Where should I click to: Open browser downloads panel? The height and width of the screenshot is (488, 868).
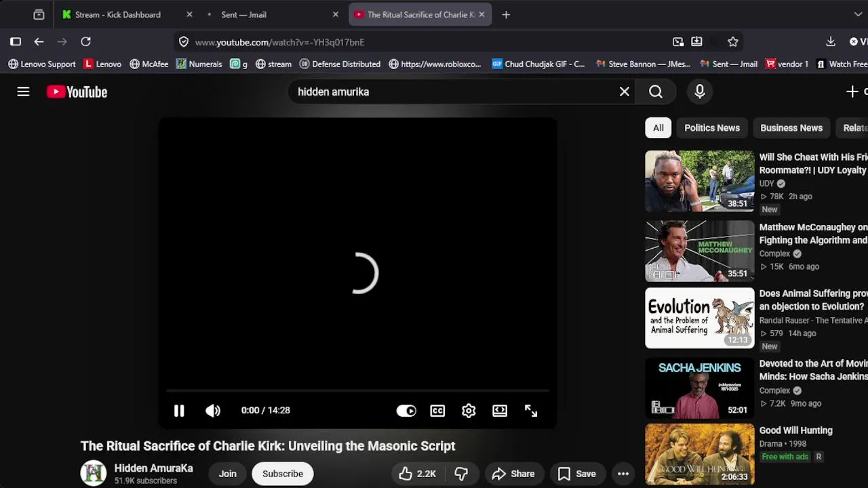pyautogui.click(x=831, y=42)
